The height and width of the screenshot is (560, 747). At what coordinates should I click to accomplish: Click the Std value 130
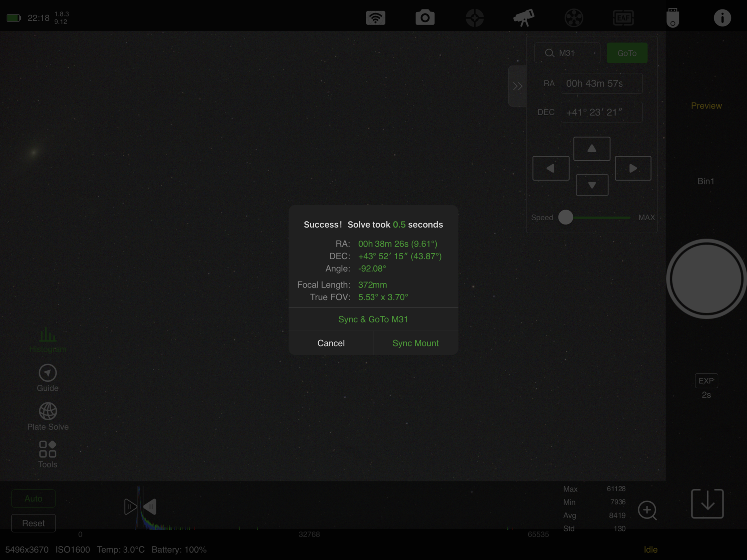tap(620, 528)
